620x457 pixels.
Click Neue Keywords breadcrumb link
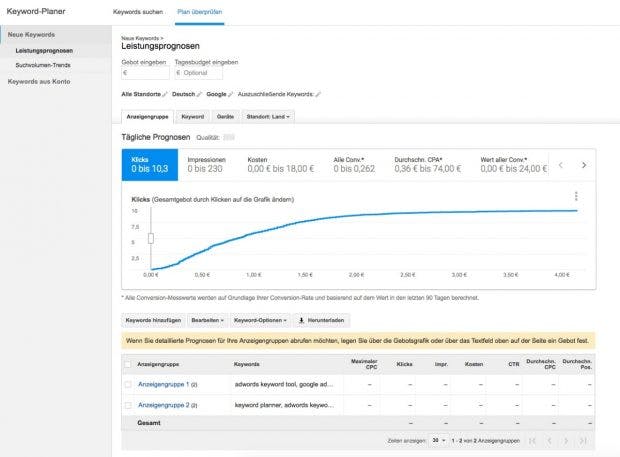click(x=140, y=38)
